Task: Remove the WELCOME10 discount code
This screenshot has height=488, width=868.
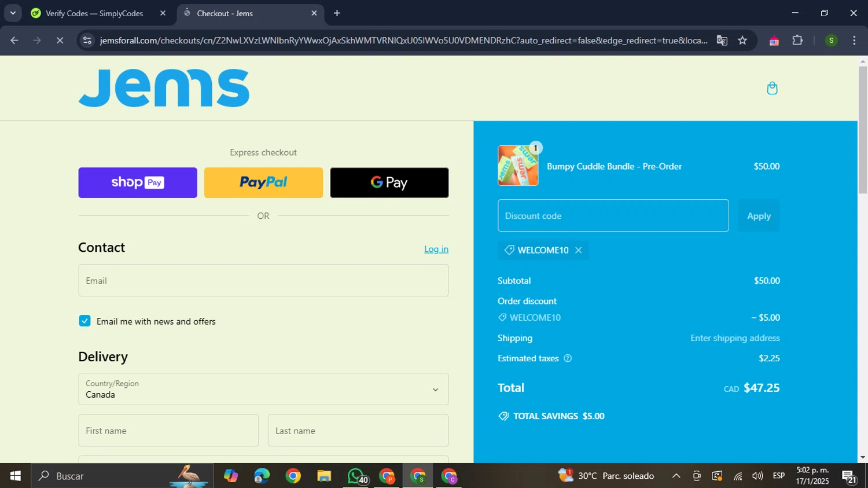Action: coord(578,250)
